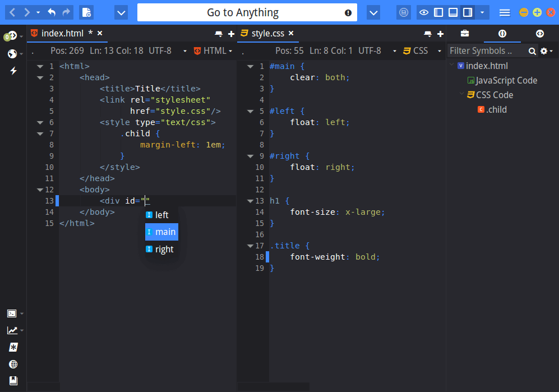559x392 pixels.
Task: Open the bookmark book sidebar icon
Action: point(13,381)
